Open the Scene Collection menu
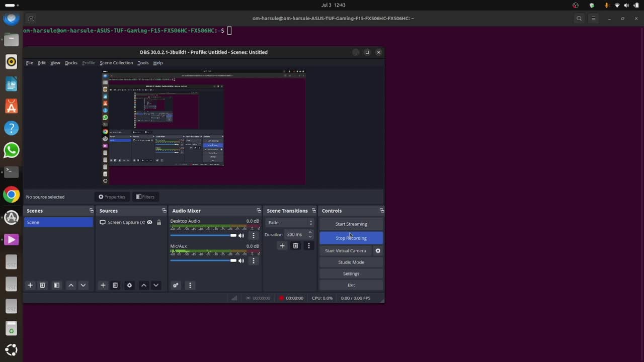644x362 pixels. tap(116, 63)
